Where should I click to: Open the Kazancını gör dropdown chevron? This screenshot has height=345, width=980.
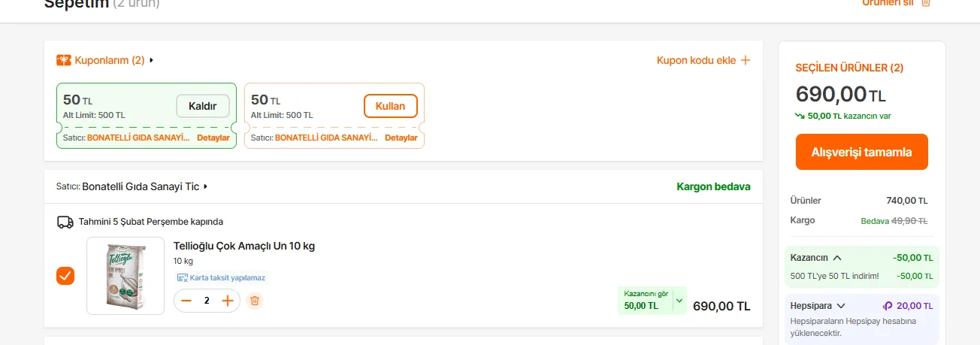click(x=679, y=301)
